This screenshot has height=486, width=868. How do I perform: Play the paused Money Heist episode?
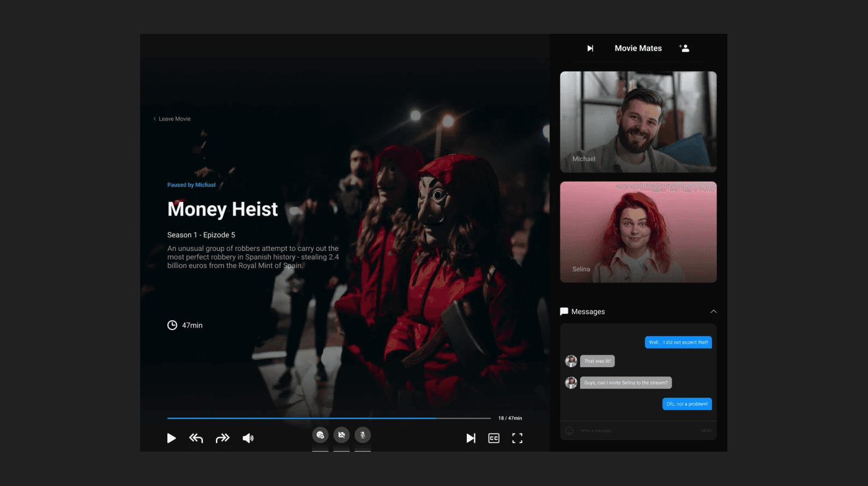tap(171, 438)
